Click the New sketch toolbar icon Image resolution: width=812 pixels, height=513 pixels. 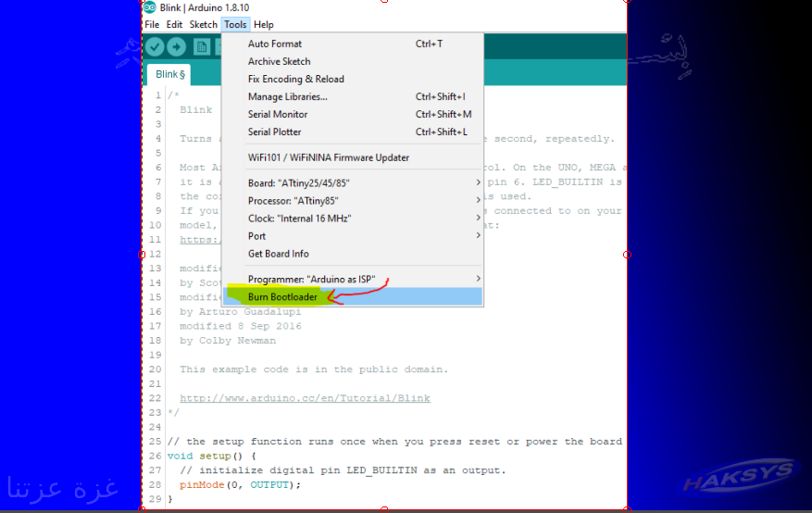202,47
